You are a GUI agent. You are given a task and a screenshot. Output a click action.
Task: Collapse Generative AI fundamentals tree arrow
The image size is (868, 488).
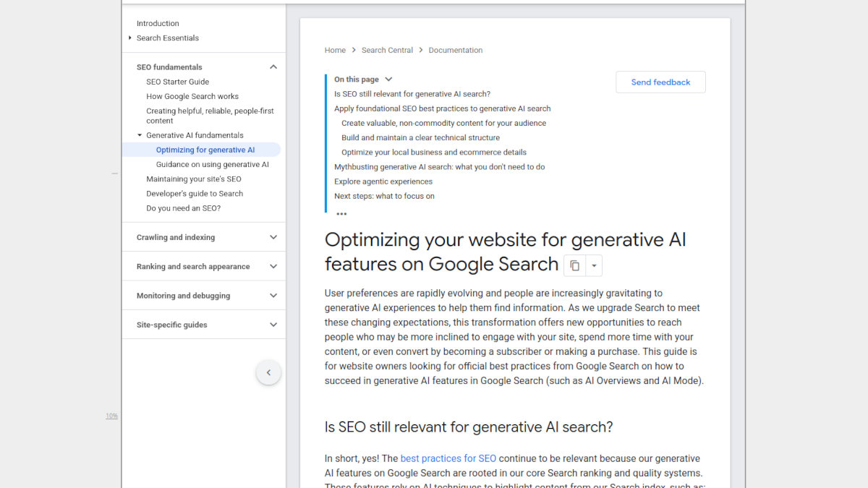(140, 135)
